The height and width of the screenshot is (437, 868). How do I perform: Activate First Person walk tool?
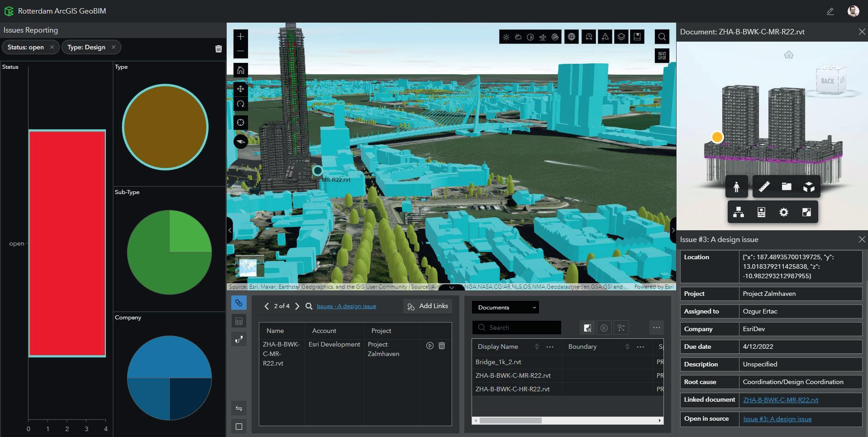[737, 186]
